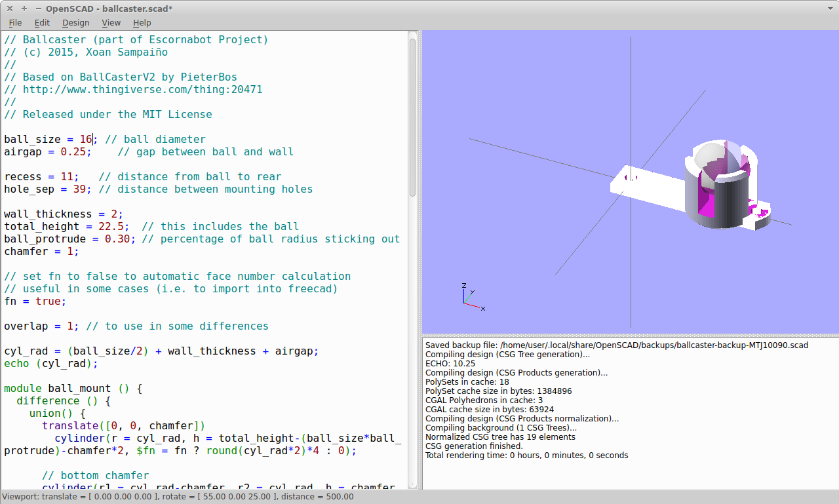The height and width of the screenshot is (504, 839).
Task: Open the Design menu
Action: coord(76,22)
